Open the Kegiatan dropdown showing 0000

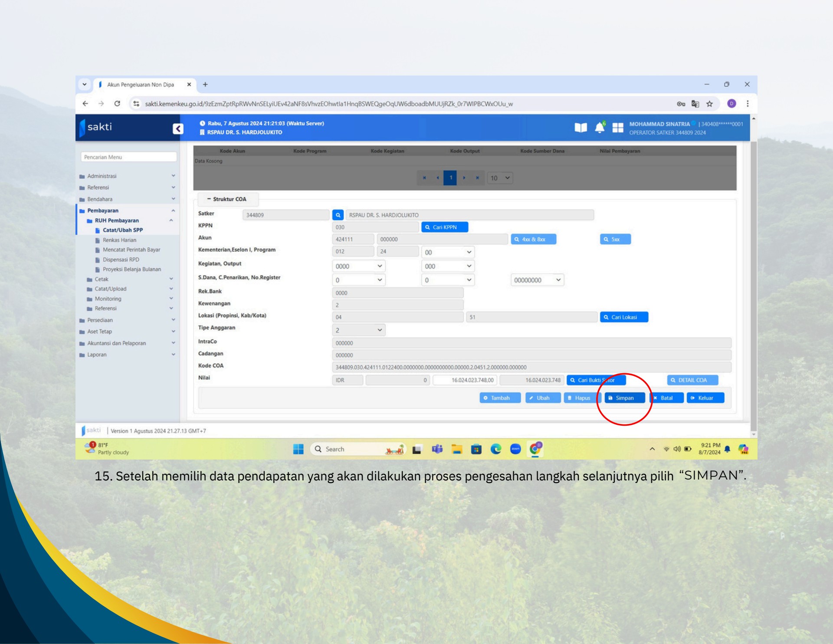[359, 266]
